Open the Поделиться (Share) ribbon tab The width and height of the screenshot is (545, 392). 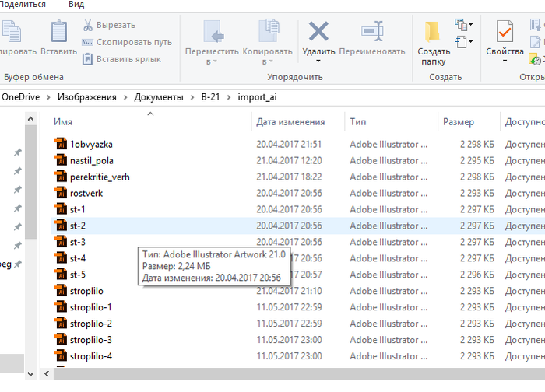click(x=23, y=5)
